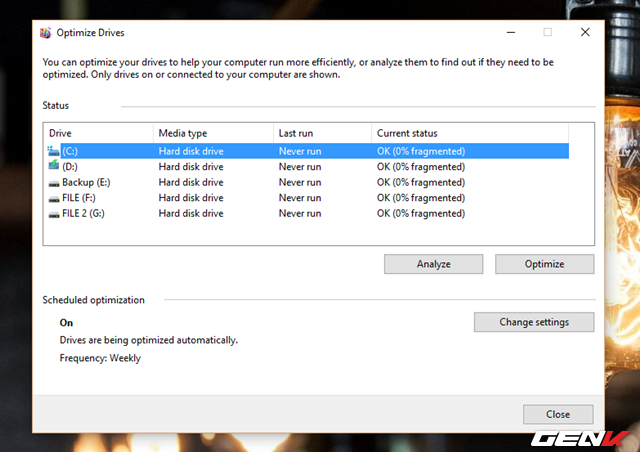The image size is (640, 452).
Task: Click the D: drive icon
Action: coord(53,165)
